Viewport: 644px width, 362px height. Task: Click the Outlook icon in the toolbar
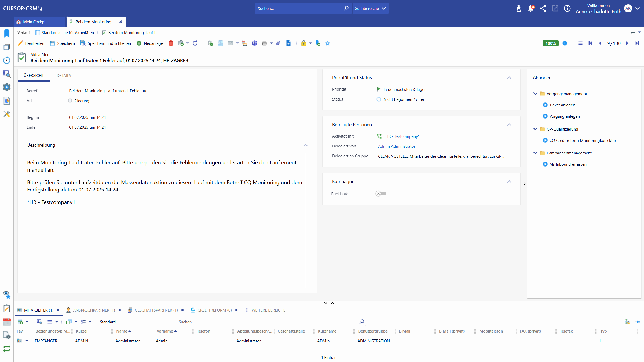pyautogui.click(x=220, y=43)
